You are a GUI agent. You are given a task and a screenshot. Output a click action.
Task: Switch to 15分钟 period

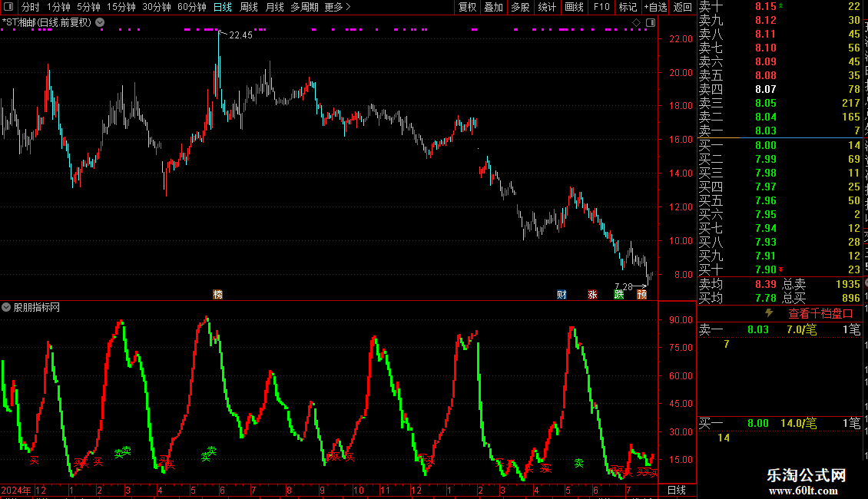click(x=121, y=7)
